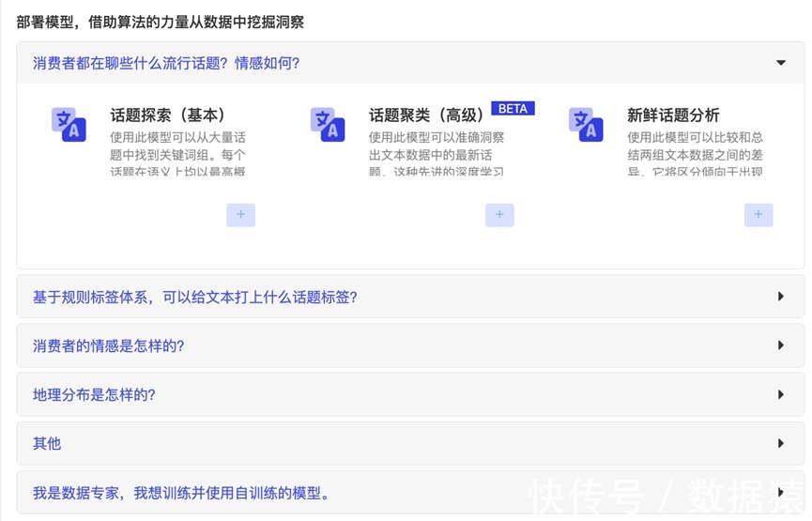
Task: Select the 新鲜话题分析 title
Action: click(x=673, y=115)
